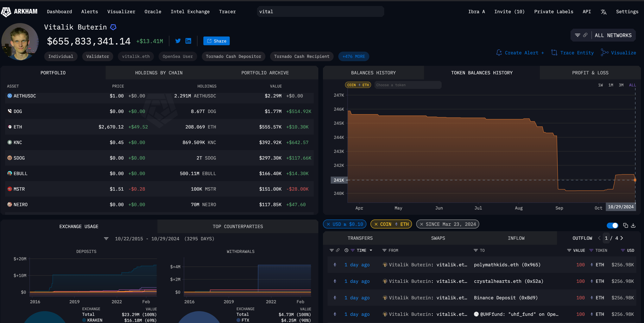The height and width of the screenshot is (323, 644).
Task: Click the filter icon in transfers header
Action: click(x=331, y=250)
